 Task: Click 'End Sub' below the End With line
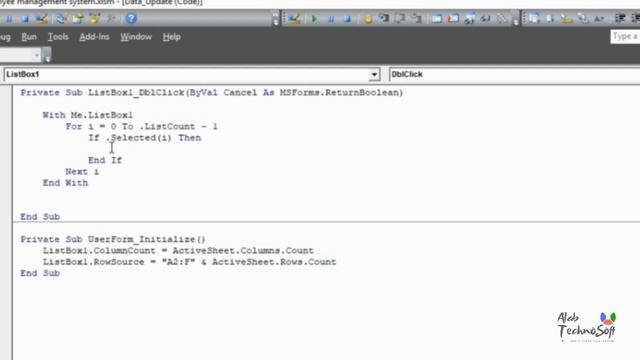click(40, 217)
